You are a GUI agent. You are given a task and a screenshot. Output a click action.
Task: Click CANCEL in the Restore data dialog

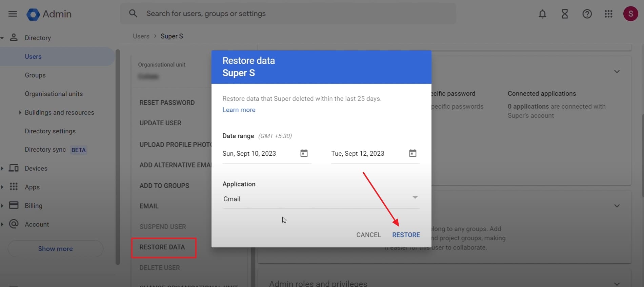(368, 235)
